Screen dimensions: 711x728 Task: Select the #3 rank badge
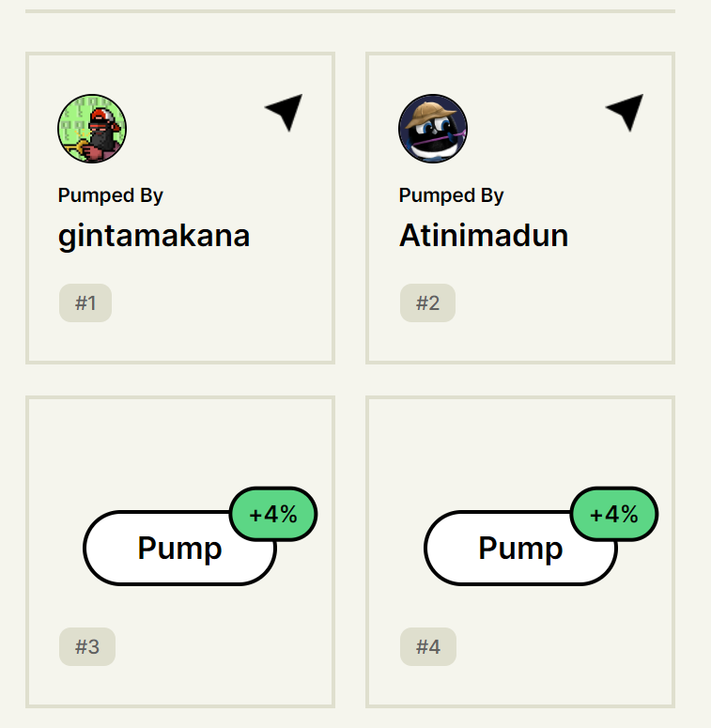coord(87,647)
